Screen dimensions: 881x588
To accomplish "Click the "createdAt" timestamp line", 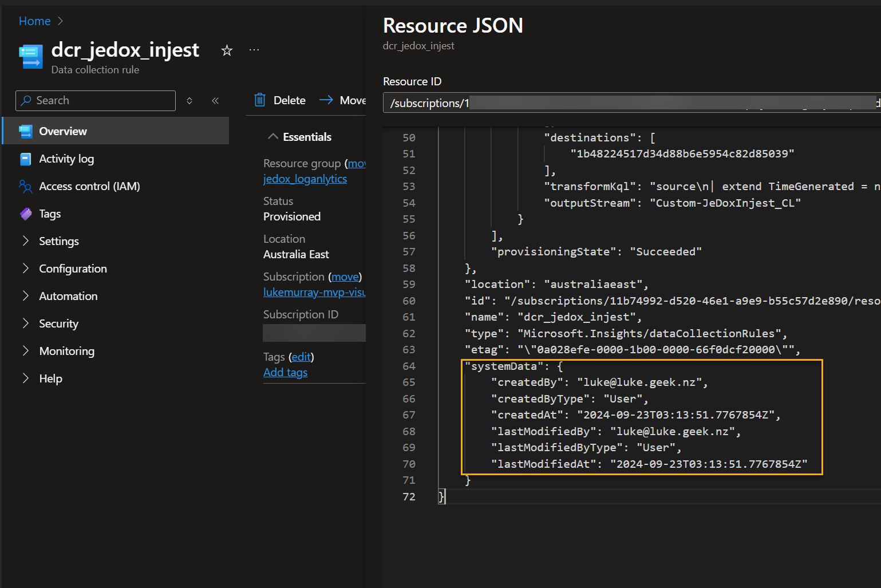I will [636, 415].
